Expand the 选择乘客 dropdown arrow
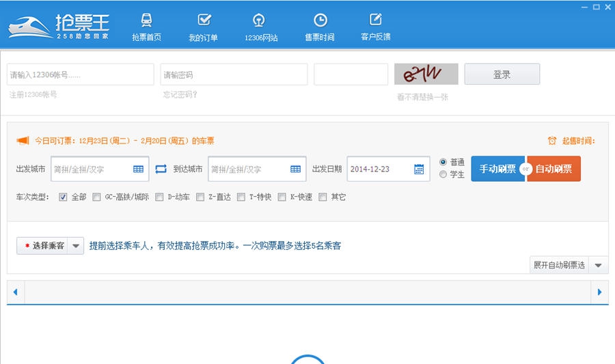This screenshot has height=364, width=615. [x=76, y=246]
